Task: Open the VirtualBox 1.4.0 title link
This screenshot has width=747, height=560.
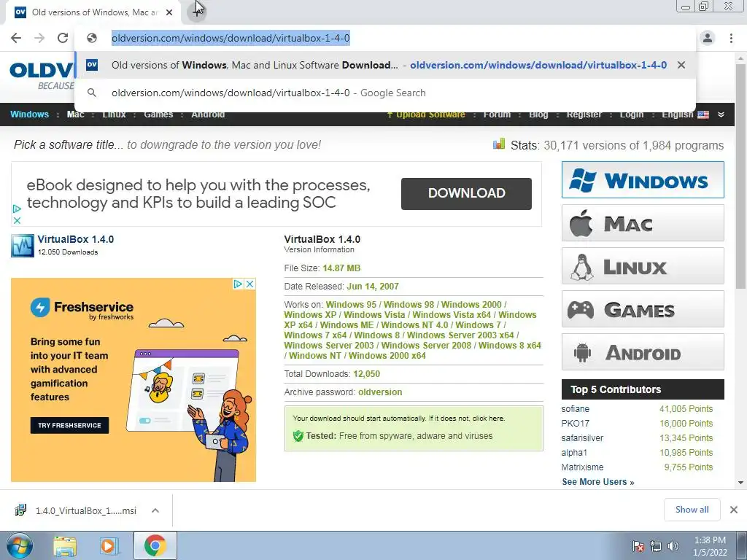Action: point(76,239)
